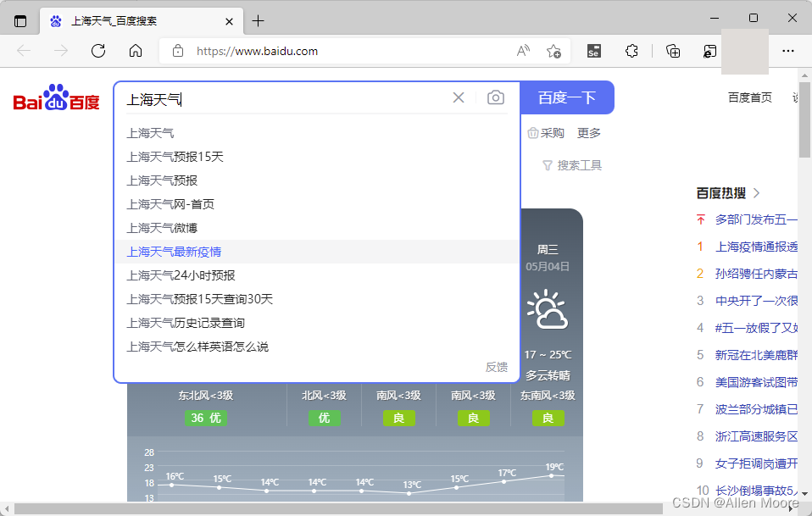Go to browser home page

click(x=136, y=51)
